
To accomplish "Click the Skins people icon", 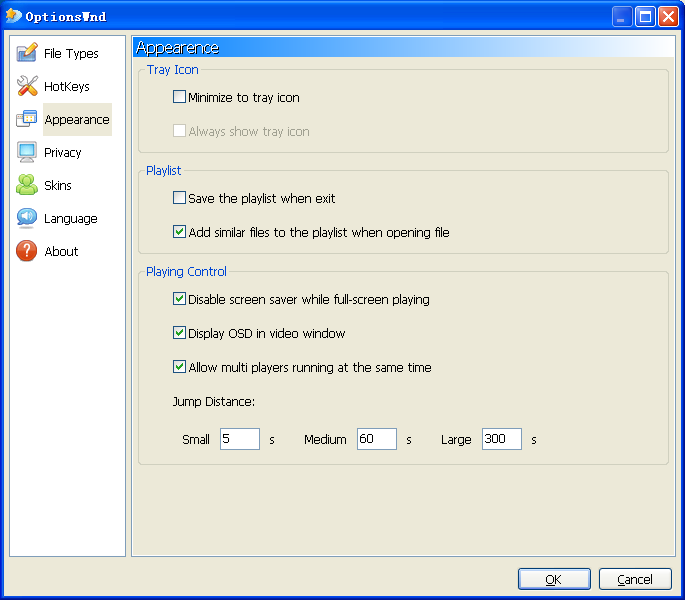I will (x=27, y=185).
